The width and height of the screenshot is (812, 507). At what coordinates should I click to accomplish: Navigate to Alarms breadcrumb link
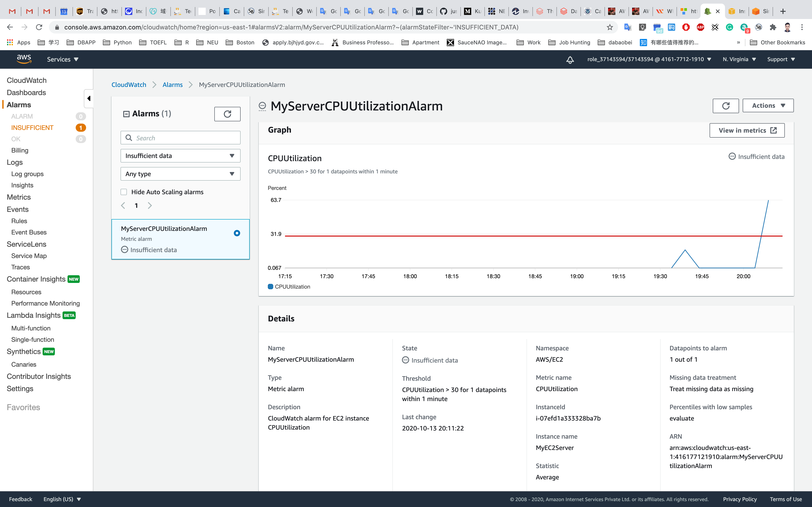click(x=172, y=84)
